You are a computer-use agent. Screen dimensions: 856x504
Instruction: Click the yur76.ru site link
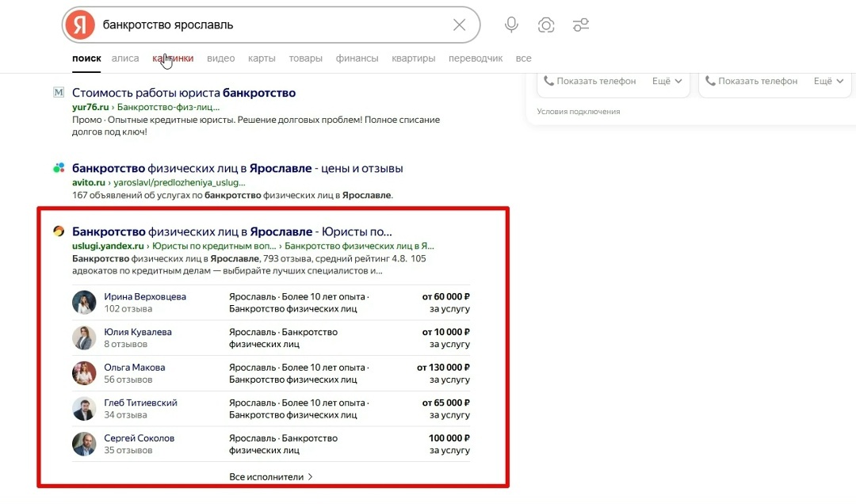coord(90,107)
